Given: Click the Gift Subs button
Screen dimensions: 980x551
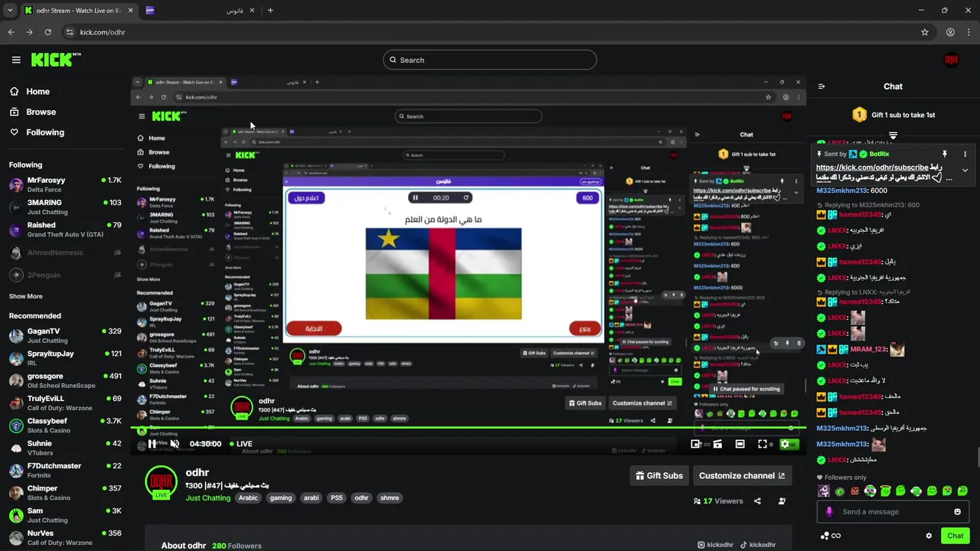Looking at the screenshot, I should (659, 475).
